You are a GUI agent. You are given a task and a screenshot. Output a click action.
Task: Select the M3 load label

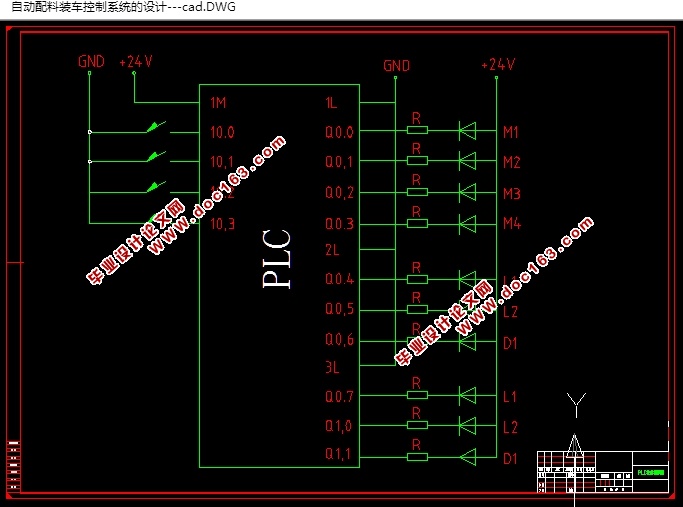point(512,193)
